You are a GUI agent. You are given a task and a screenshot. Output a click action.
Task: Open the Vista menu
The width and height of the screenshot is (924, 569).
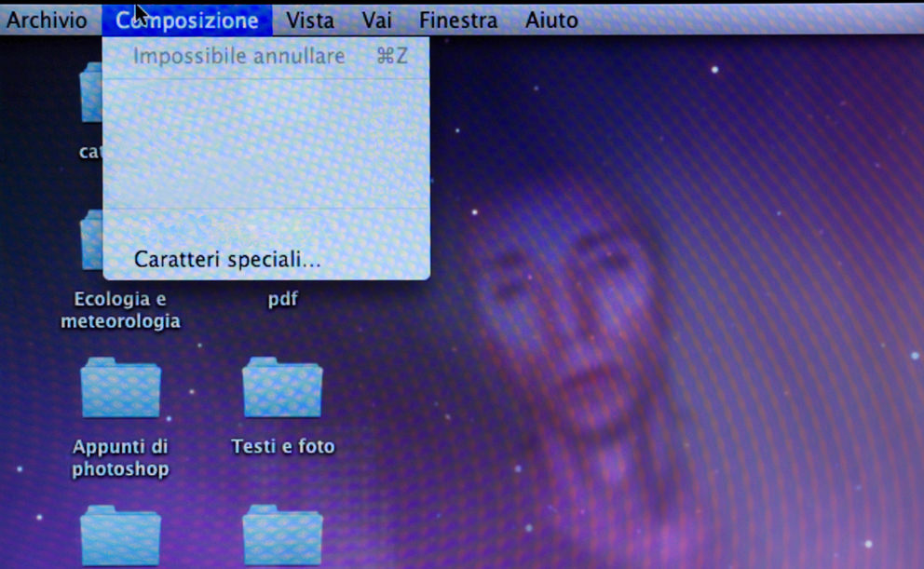310,20
